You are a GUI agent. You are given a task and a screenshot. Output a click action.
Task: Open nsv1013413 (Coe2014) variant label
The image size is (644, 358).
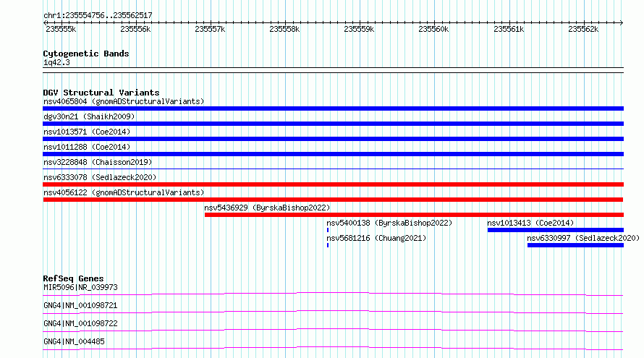click(530, 223)
